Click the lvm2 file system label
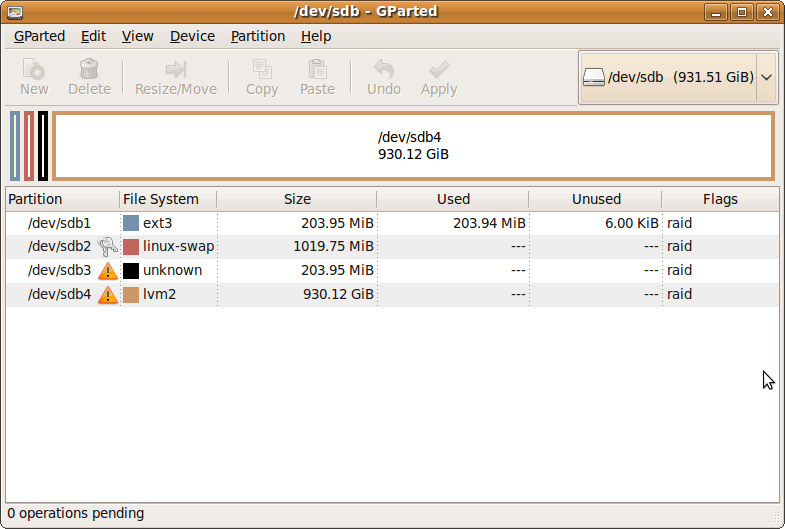Viewport: 785px width, 529px height. (160, 294)
